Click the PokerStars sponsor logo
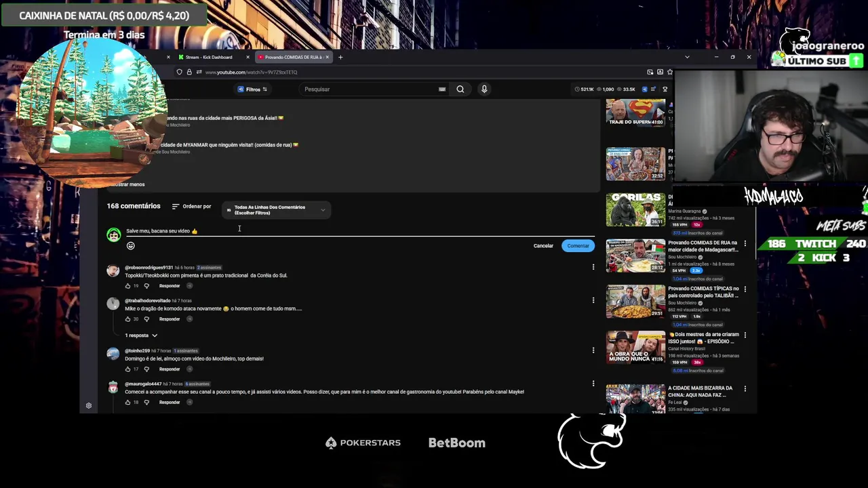 363,443
